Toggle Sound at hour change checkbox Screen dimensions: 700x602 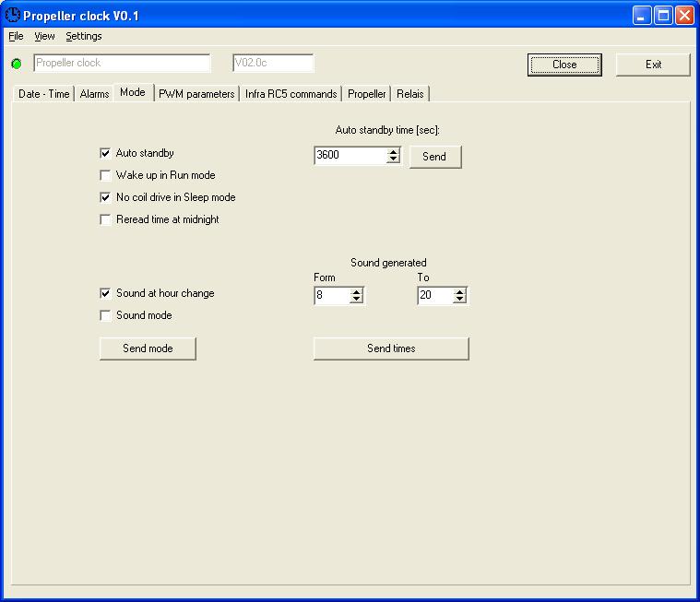click(105, 293)
